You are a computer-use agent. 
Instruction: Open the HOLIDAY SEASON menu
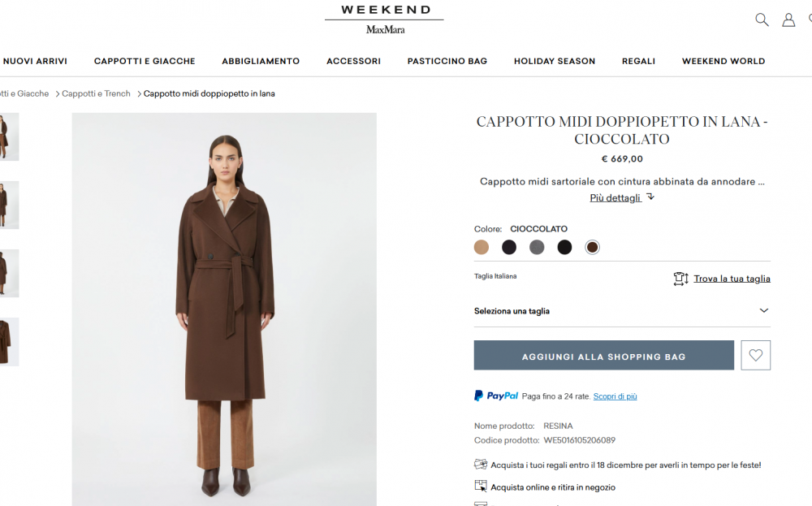(x=555, y=61)
